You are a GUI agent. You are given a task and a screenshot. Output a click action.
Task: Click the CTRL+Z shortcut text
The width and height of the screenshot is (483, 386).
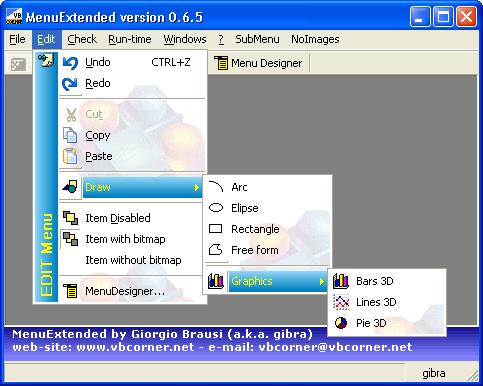tap(171, 62)
